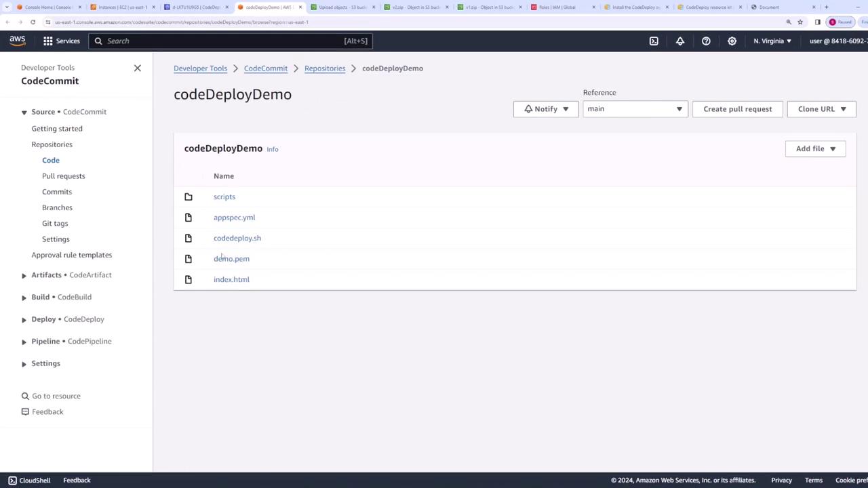The image size is (868, 488).
Task: Open the scripts folder link
Action: 224,197
